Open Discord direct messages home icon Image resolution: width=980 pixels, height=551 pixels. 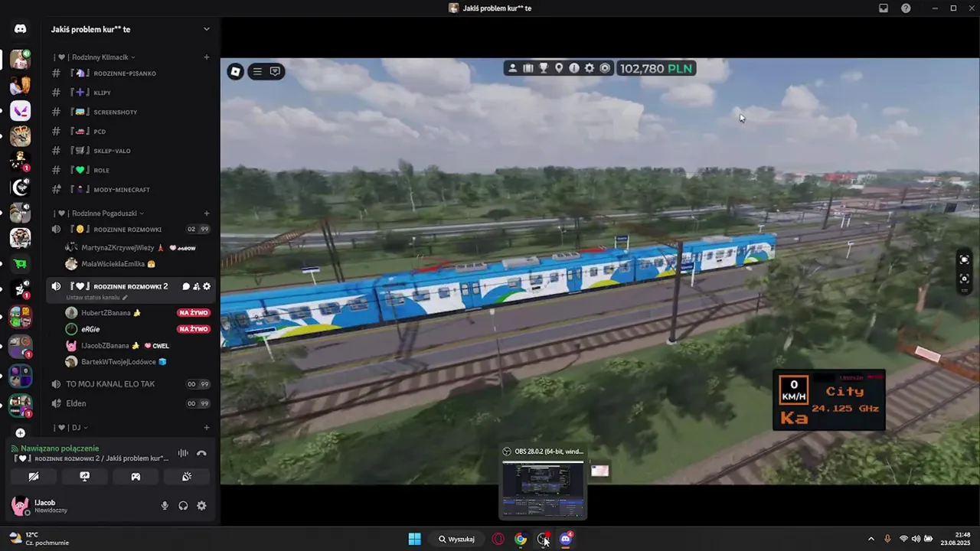pos(20,29)
